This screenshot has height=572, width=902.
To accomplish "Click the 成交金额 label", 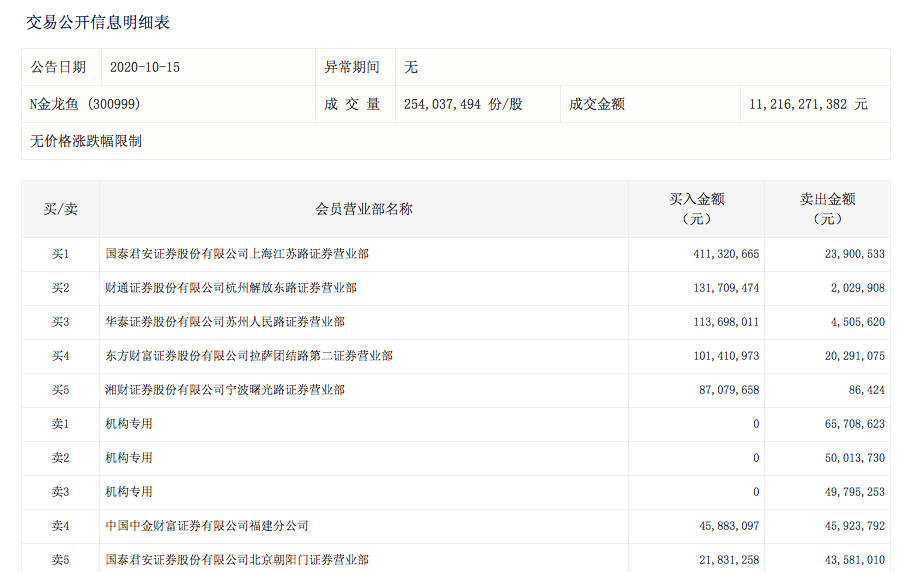I will tap(597, 104).
